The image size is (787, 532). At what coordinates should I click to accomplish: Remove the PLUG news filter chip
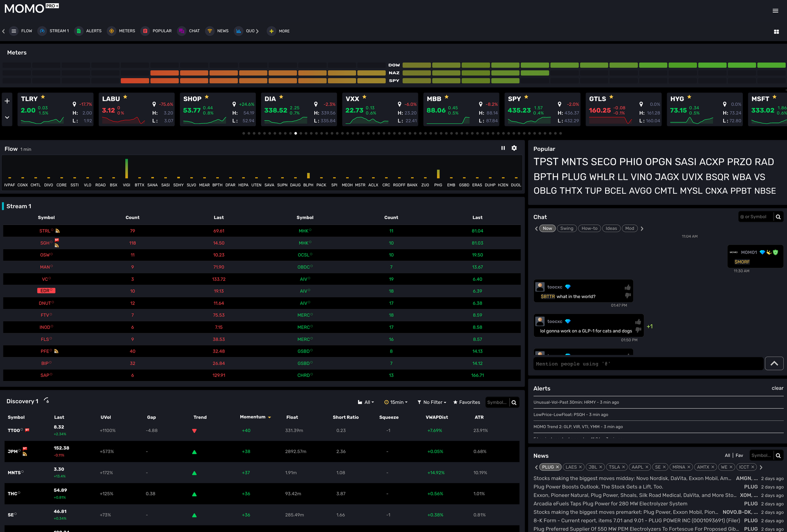[557, 467]
